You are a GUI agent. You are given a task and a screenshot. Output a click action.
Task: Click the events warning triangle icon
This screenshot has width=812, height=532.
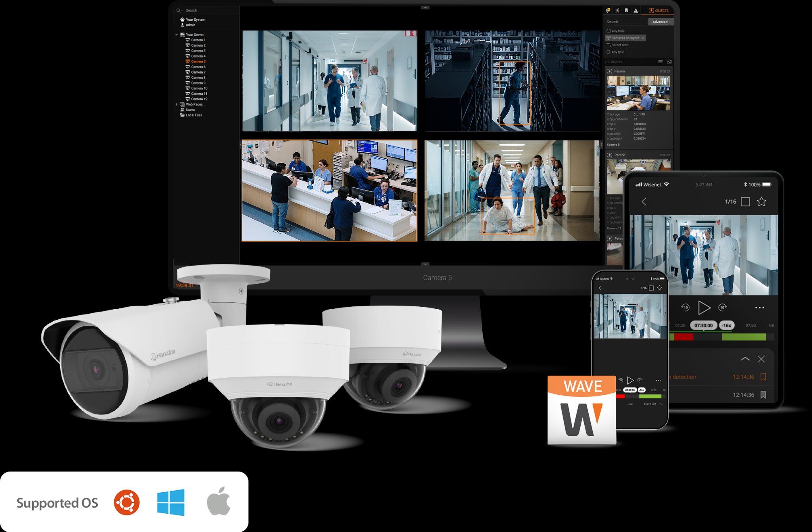(x=636, y=11)
